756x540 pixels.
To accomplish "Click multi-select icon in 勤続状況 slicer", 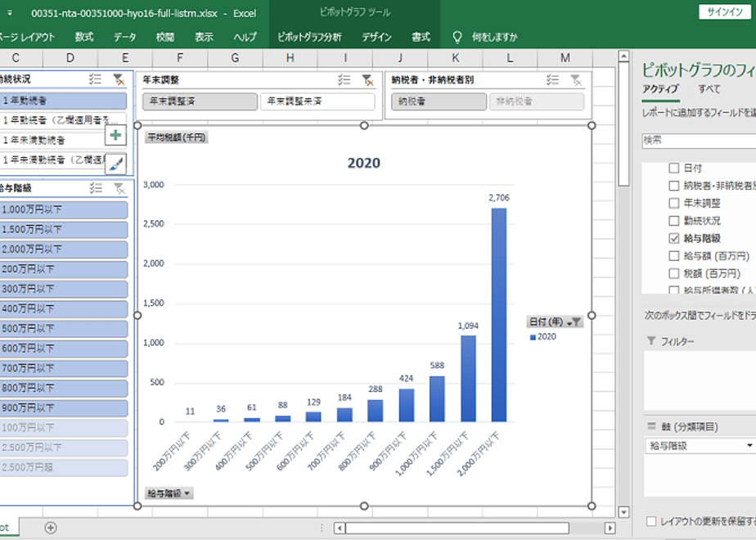I will click(96, 79).
